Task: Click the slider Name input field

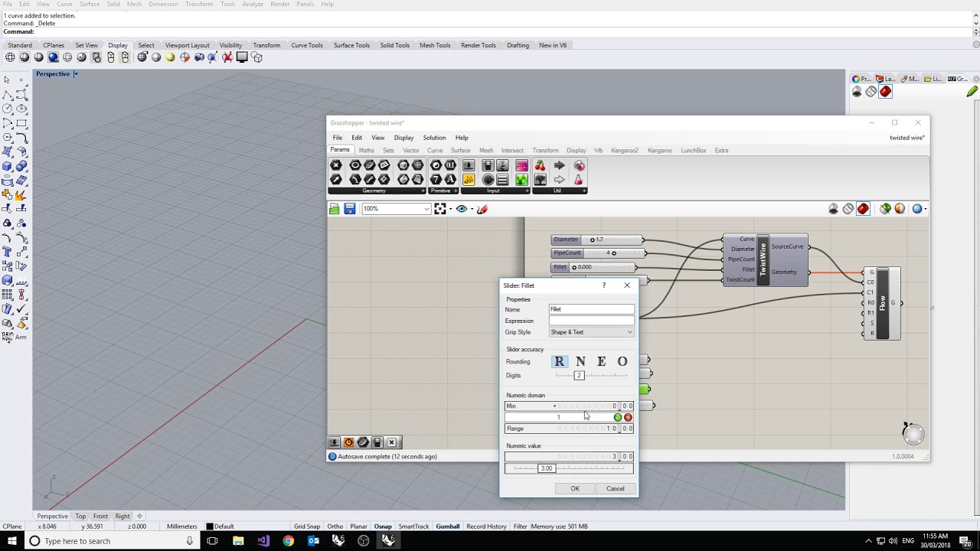Action: 591,309
